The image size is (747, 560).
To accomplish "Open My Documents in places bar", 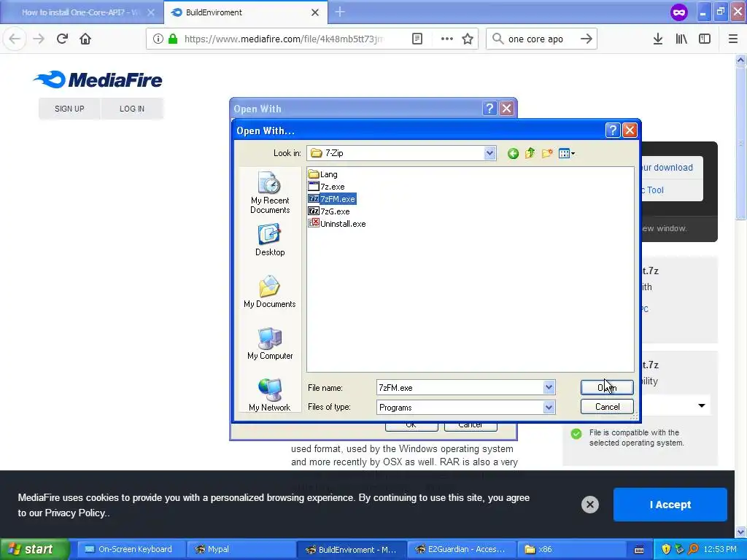I will click(270, 292).
